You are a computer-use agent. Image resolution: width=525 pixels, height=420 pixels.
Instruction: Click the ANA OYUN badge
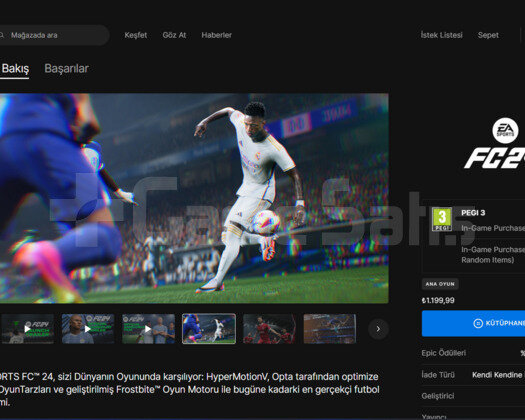click(x=440, y=284)
